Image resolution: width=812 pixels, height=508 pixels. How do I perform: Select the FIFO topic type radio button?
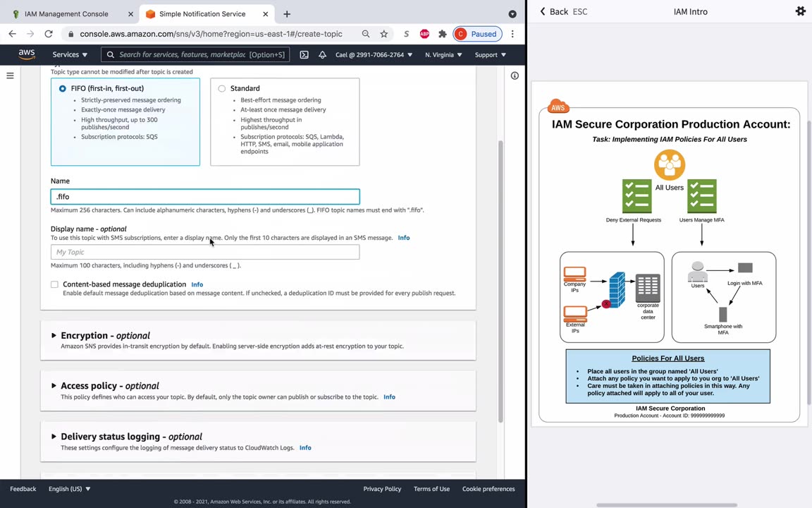click(x=63, y=89)
